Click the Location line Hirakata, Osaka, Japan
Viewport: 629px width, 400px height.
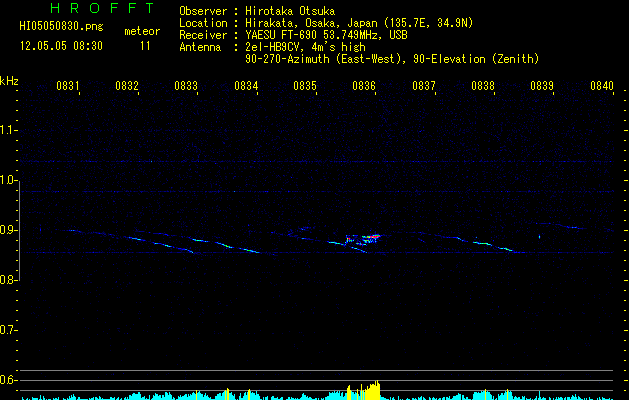(x=326, y=23)
